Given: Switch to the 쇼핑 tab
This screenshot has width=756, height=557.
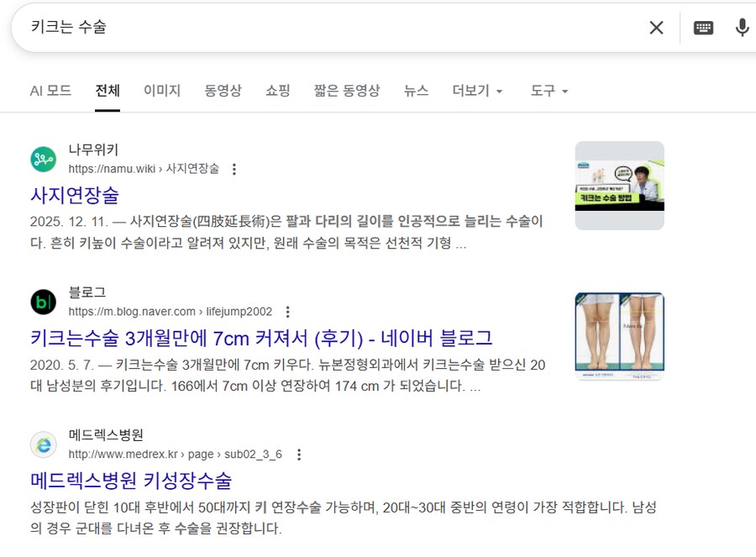Looking at the screenshot, I should pyautogui.click(x=277, y=91).
